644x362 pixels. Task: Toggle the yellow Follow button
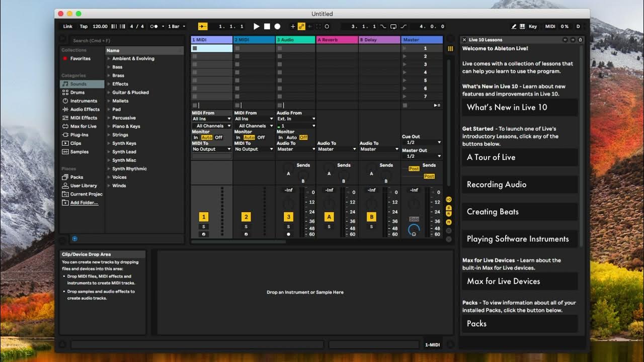coord(203,26)
